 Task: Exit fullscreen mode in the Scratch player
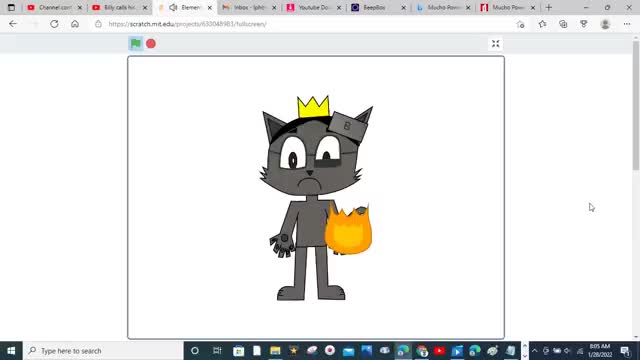[x=496, y=44]
